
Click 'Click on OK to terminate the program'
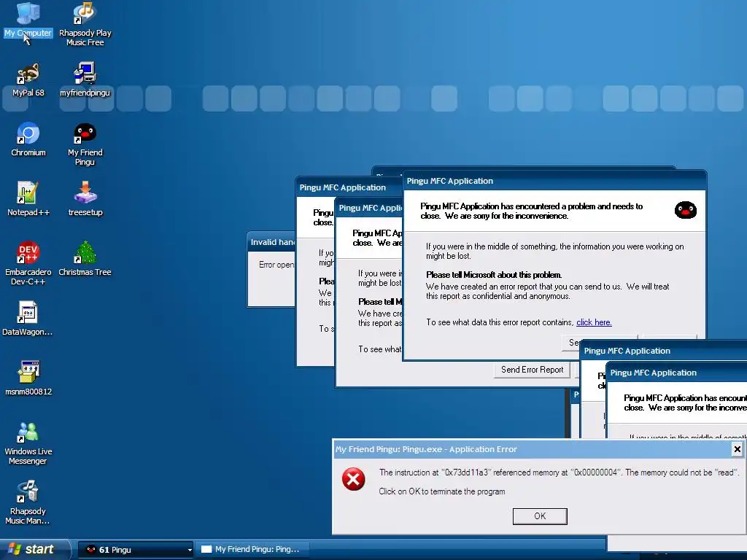441,491
